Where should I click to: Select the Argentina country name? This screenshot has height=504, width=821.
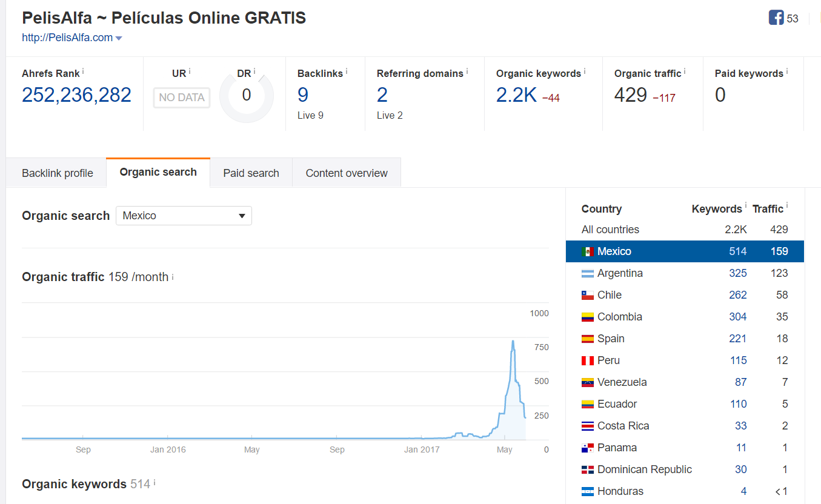(620, 273)
